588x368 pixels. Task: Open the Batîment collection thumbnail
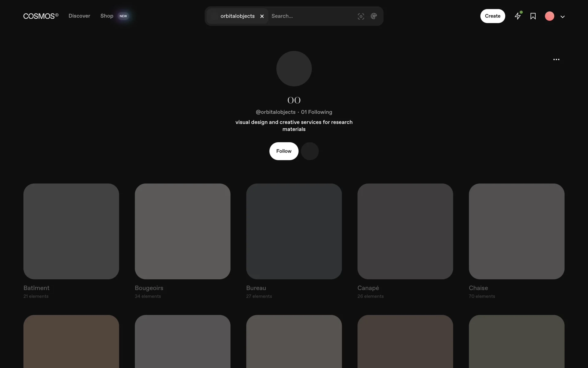tap(71, 231)
